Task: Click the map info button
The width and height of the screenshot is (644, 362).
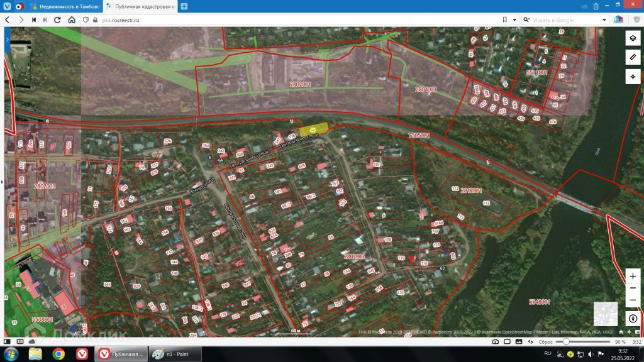Action: pos(633,319)
